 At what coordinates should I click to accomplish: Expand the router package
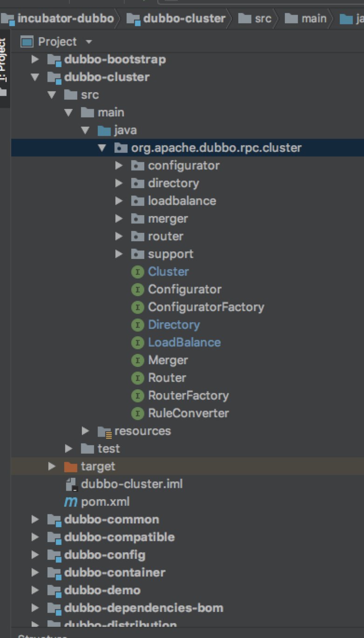coord(119,237)
